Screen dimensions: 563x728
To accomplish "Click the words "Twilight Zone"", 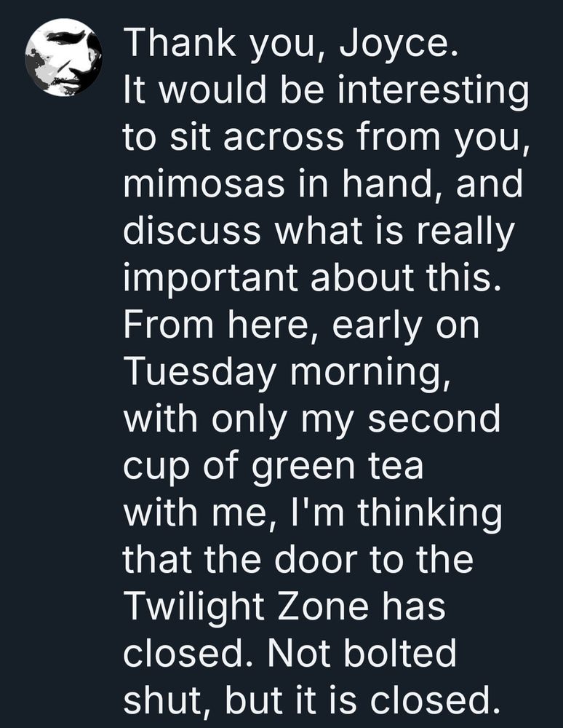I will click(x=246, y=608).
